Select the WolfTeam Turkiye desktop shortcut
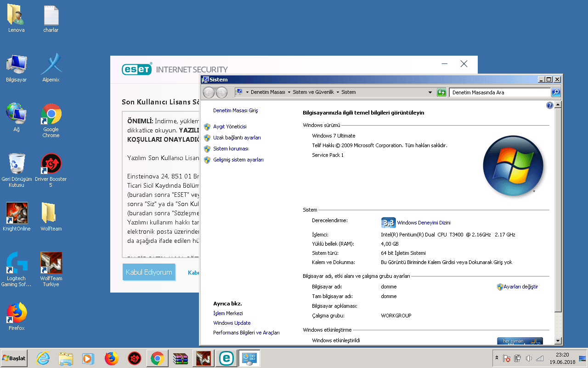Image resolution: width=588 pixels, height=368 pixels. [x=51, y=270]
